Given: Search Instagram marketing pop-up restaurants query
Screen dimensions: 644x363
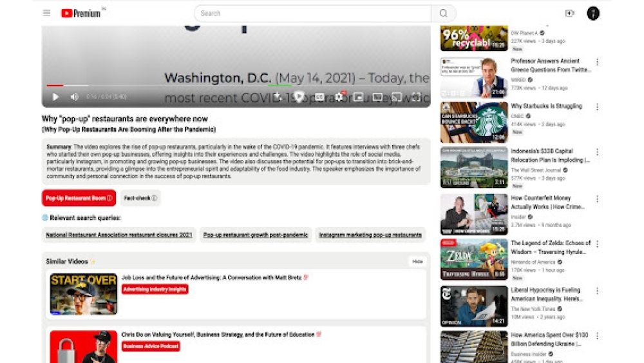Looking at the screenshot, I should click(370, 235).
